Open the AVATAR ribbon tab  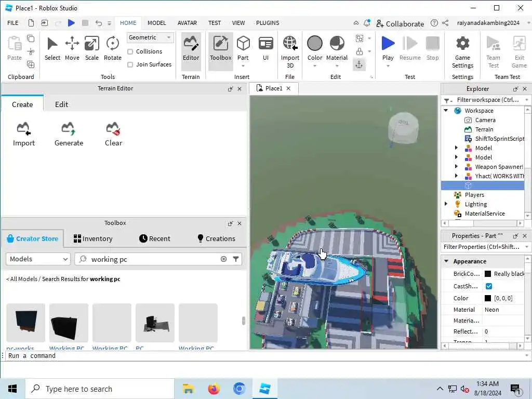pos(187,23)
